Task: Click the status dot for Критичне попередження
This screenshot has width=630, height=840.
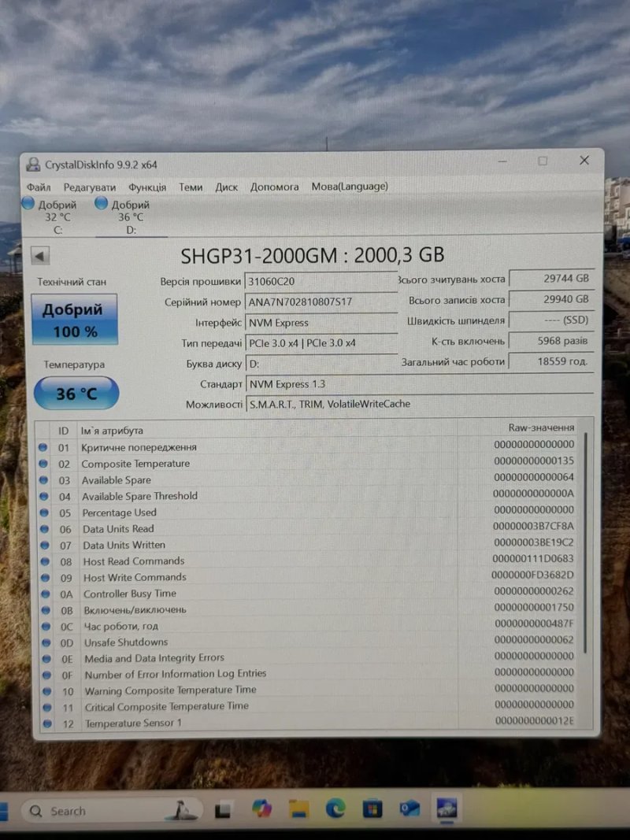Action: (x=43, y=447)
